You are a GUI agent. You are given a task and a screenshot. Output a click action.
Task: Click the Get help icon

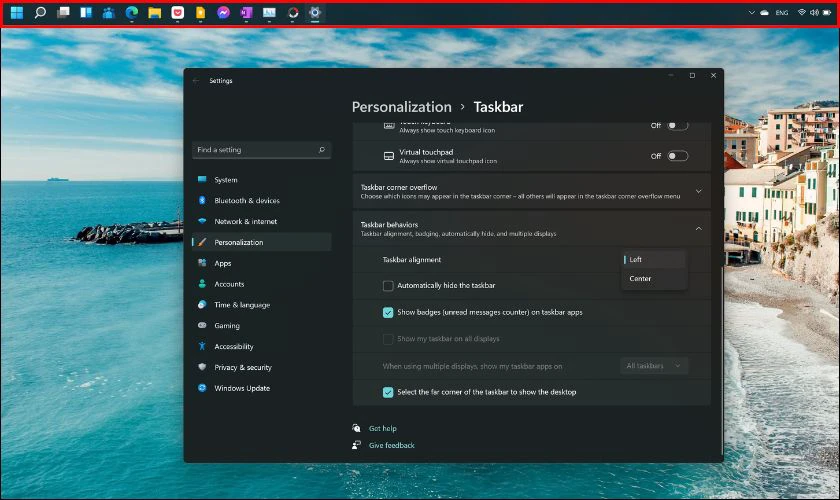coord(356,428)
